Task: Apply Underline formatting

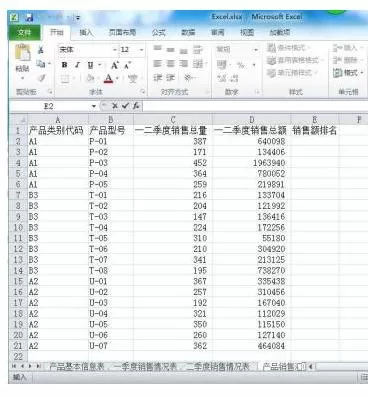Action: coord(90,65)
